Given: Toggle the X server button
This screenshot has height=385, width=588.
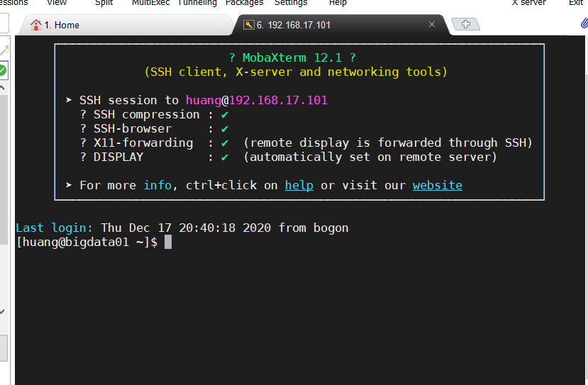Looking at the screenshot, I should tap(529, 3).
